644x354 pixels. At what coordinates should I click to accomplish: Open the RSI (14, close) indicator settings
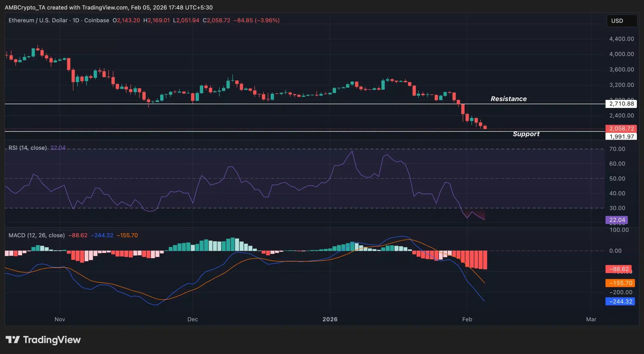tap(27, 148)
